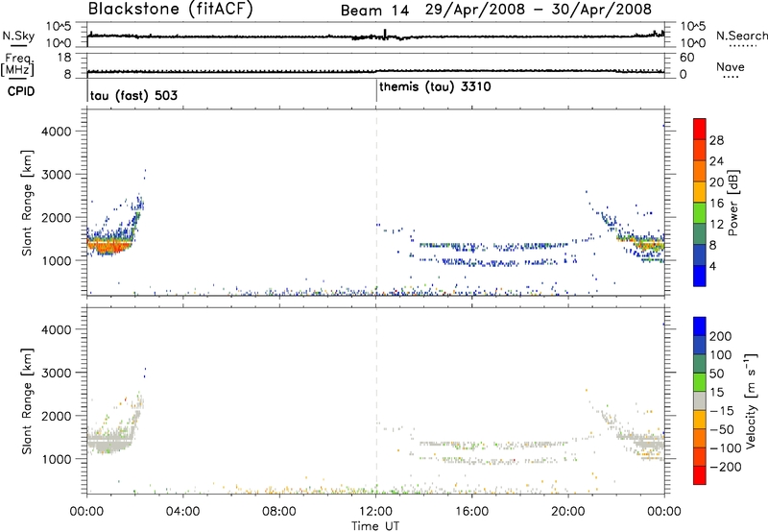Click the 'Power [dB]' color bar label
Image resolution: width=768 pixels, height=532 pixels.
pos(733,203)
